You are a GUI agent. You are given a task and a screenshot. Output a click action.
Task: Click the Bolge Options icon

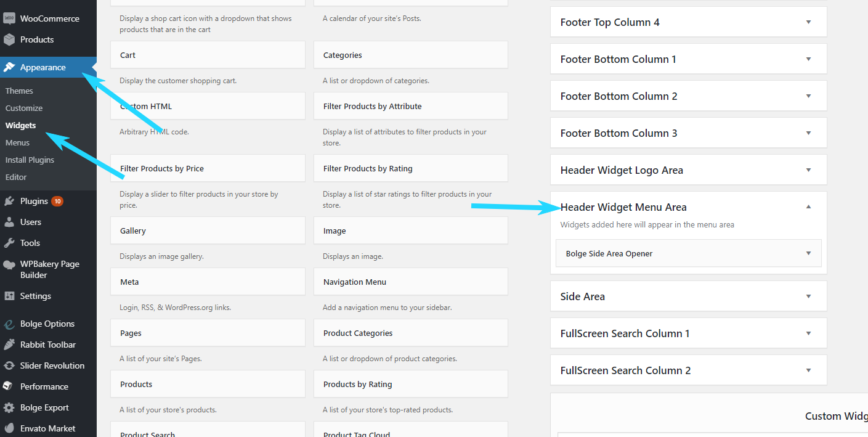pos(9,324)
